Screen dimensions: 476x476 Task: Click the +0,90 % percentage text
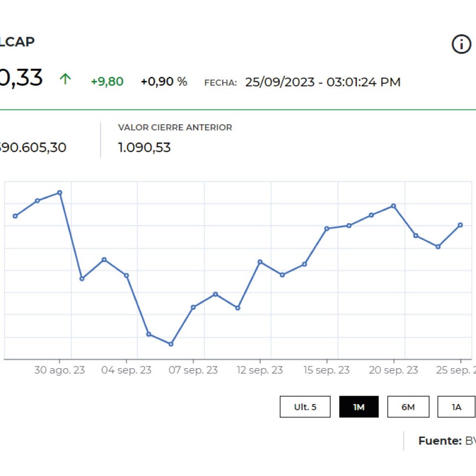coord(164,81)
